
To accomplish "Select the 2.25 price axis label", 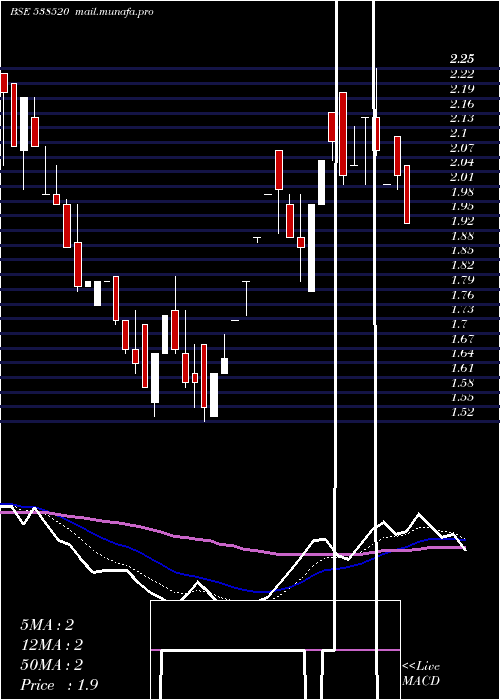I will (x=462, y=59).
